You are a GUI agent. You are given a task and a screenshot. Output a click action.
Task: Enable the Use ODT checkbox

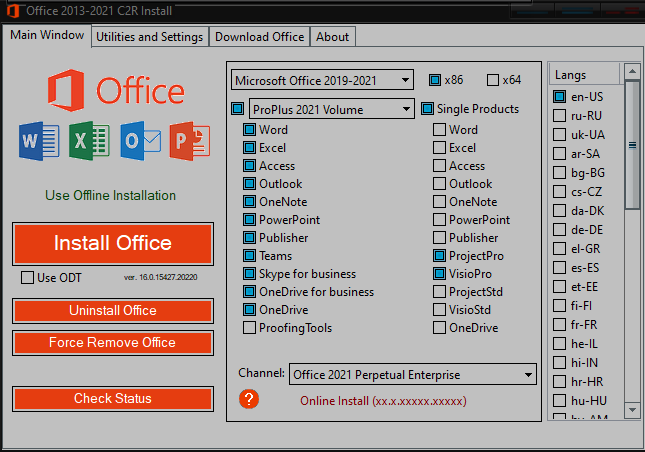[x=28, y=278]
